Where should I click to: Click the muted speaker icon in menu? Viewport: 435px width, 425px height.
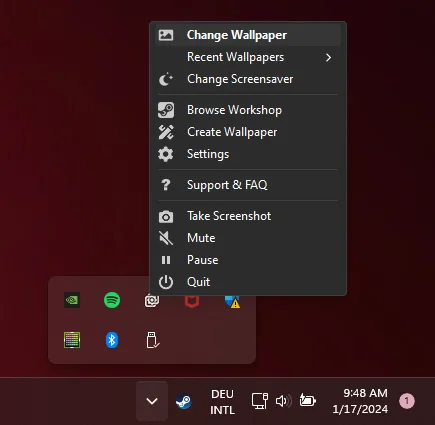tap(166, 238)
